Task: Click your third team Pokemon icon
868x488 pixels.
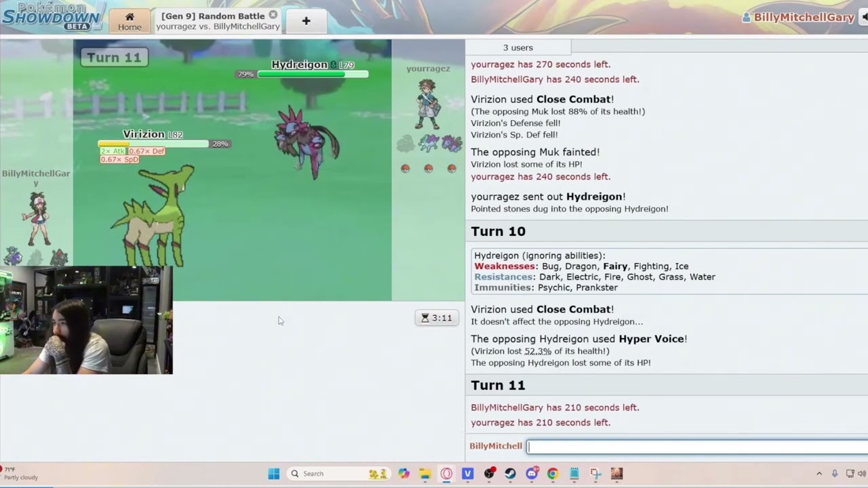Action: click(59, 257)
